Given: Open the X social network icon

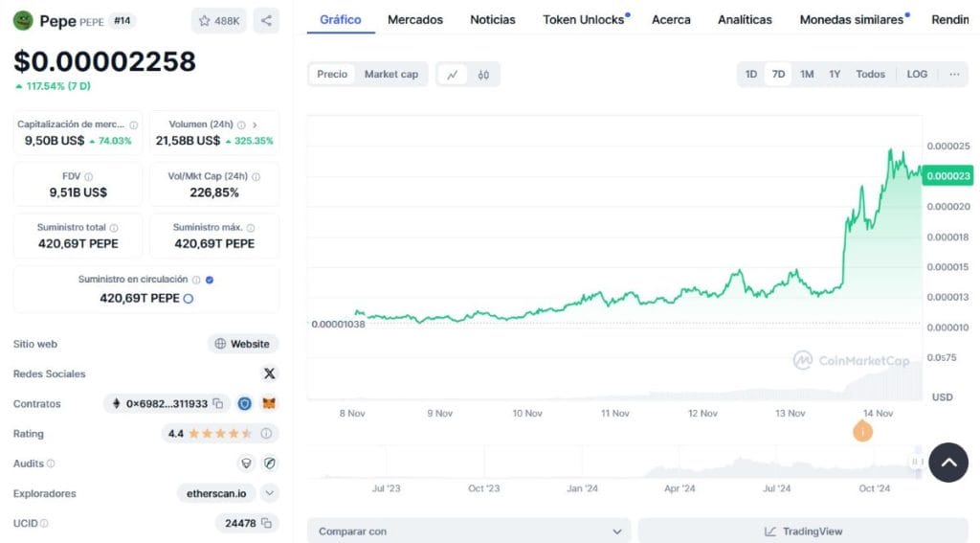Looking at the screenshot, I should click(x=269, y=373).
